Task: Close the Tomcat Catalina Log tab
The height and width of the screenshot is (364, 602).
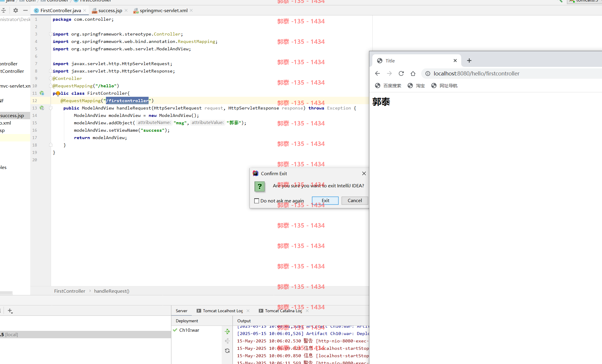Action: click(x=307, y=311)
